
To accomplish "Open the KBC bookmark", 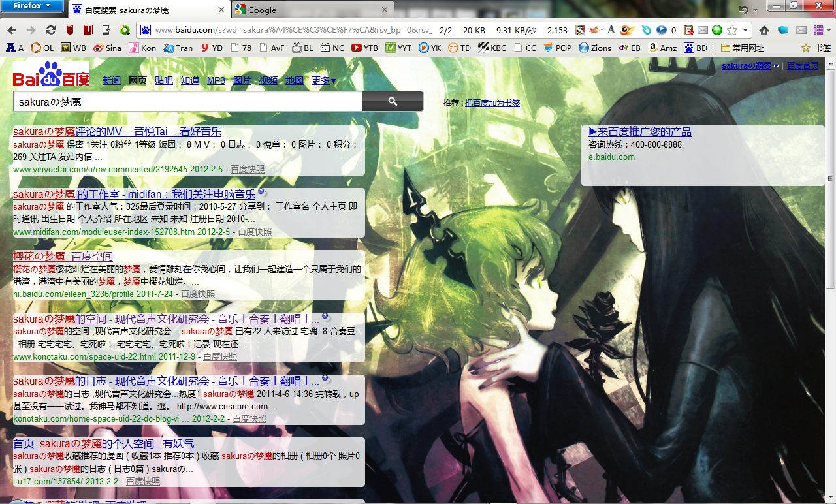I will pyautogui.click(x=492, y=48).
